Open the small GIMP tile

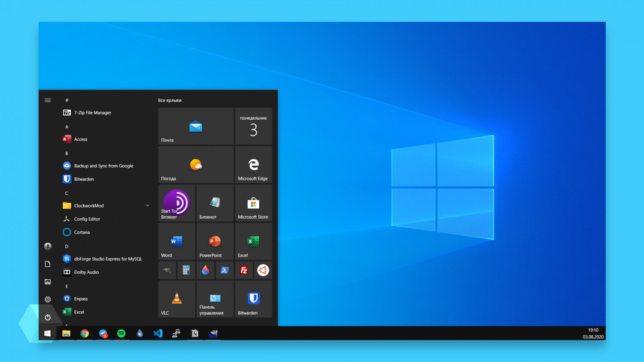[167, 270]
